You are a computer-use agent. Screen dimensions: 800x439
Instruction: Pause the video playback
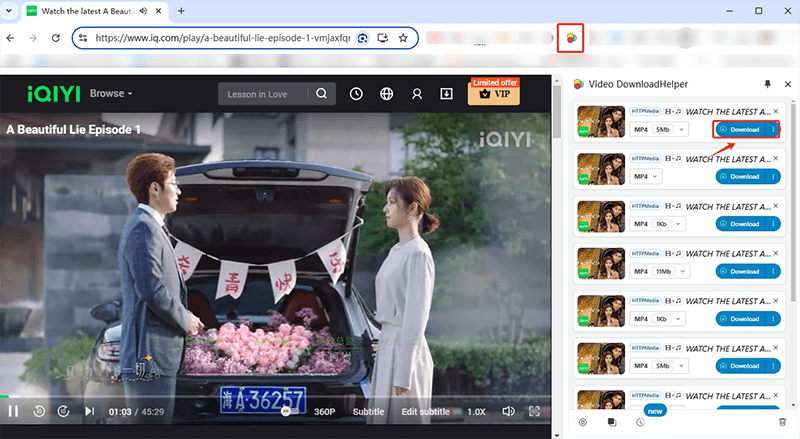[x=13, y=411]
